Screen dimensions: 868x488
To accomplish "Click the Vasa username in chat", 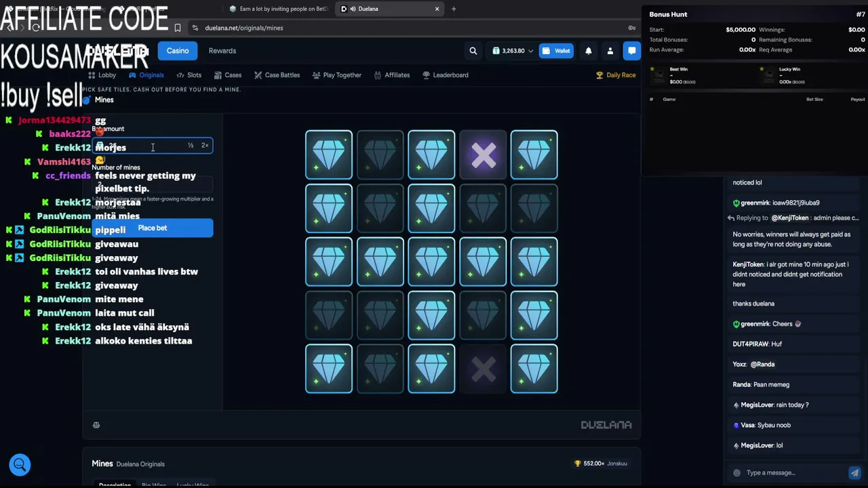I will (x=747, y=426).
